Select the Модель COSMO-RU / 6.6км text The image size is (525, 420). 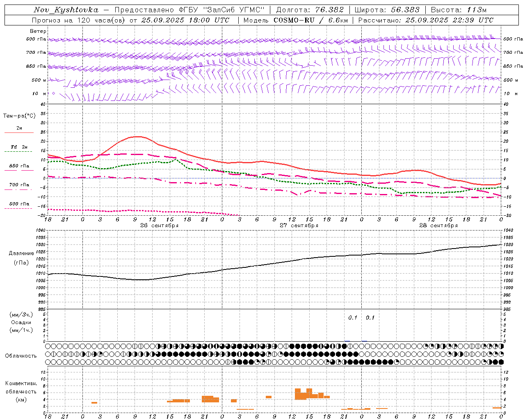[x=295, y=20]
